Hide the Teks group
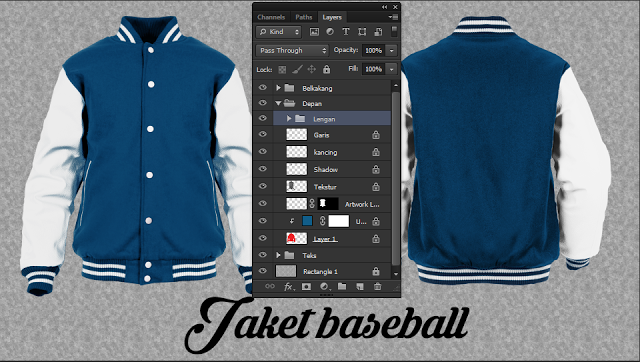Viewport: 640px width, 362px height. (x=263, y=255)
